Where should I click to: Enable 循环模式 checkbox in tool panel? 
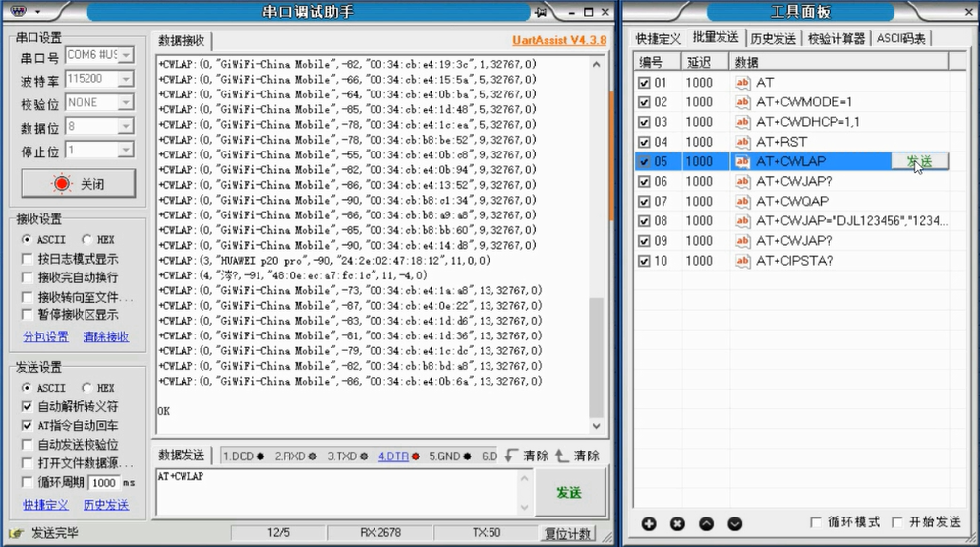click(816, 522)
